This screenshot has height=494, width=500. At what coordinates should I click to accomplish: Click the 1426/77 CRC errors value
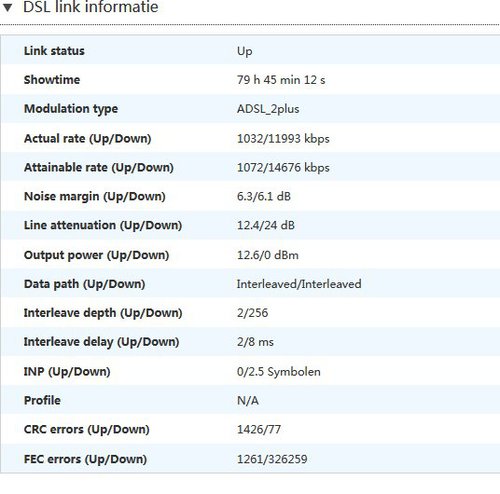(x=259, y=429)
